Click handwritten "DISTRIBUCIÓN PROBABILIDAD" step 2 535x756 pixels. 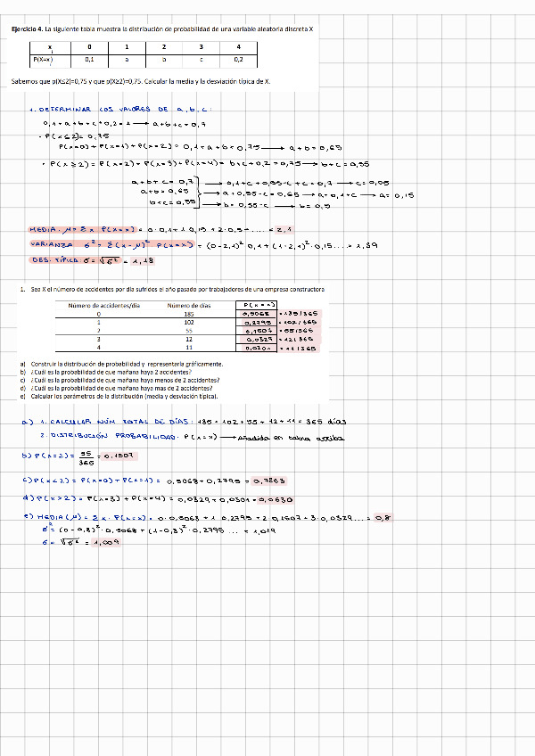(111, 436)
